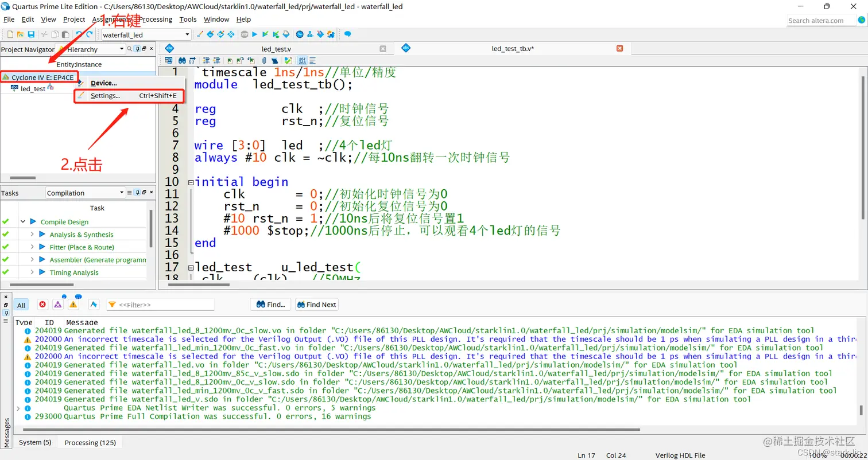Screen dimensions: 868x460
Task: Open the File menu
Action: pyautogui.click(x=9, y=19)
